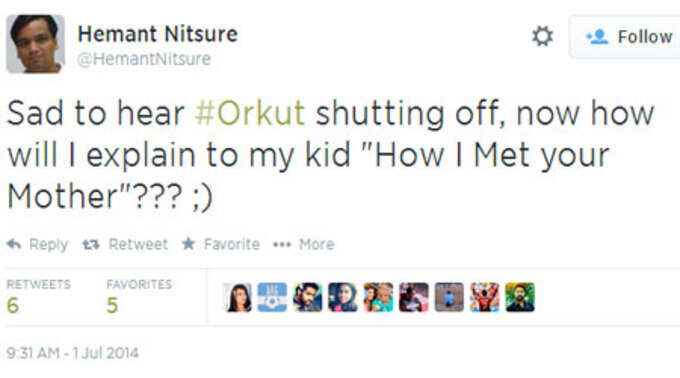This screenshot has width=680, height=378.
Task: Click the 9:31 AM - 1 Jul 2014 timestamp
Action: pos(72,353)
